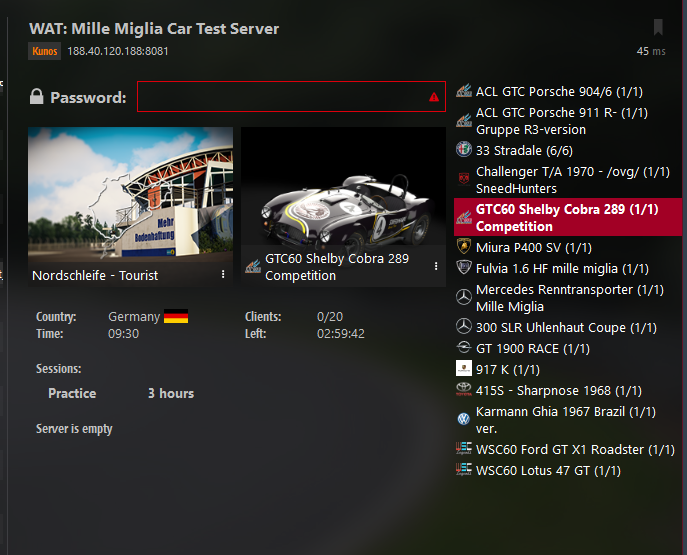Click the password input field
This screenshot has width=687, height=555.
(x=291, y=96)
